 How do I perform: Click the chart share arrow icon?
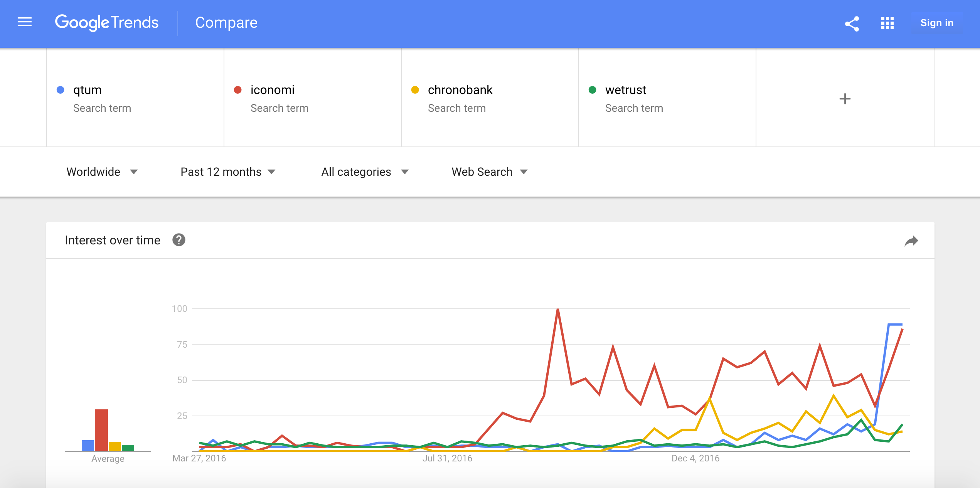(911, 241)
